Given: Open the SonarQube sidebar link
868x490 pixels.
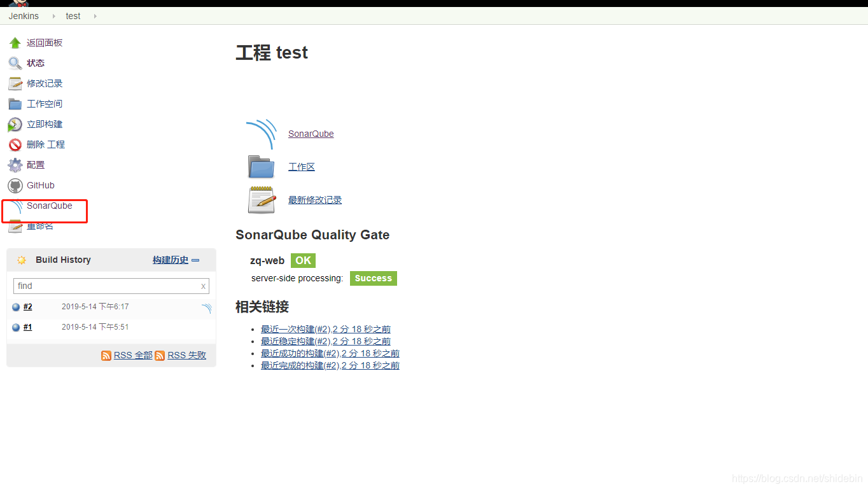Looking at the screenshot, I should pos(50,206).
